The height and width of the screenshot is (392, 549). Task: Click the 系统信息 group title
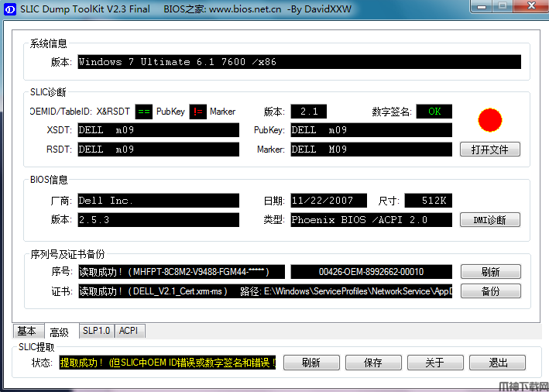48,43
